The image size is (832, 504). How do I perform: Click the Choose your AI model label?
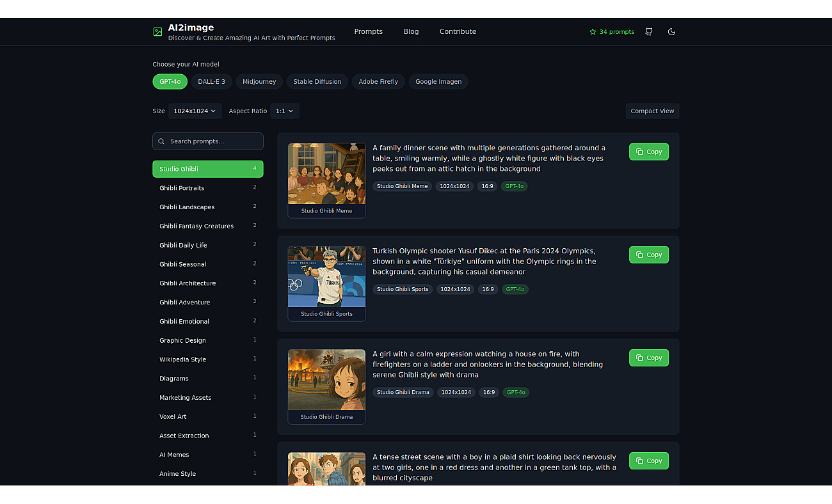pos(186,65)
